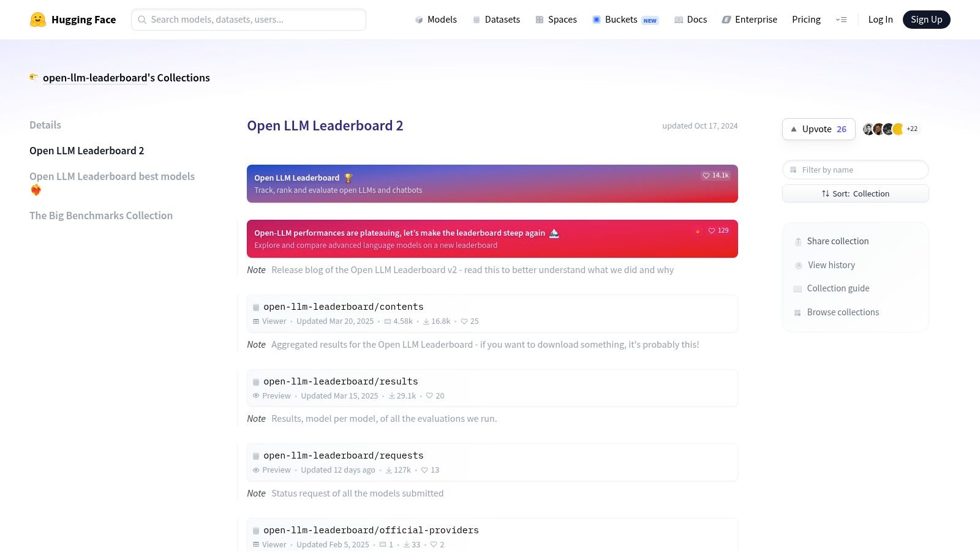Click 'Updated 12 days ago' text
The image size is (980, 551).
[338, 470]
